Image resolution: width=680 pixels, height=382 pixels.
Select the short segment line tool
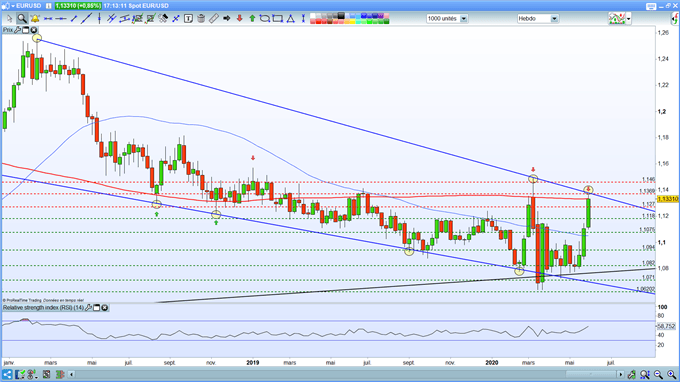(x=74, y=19)
